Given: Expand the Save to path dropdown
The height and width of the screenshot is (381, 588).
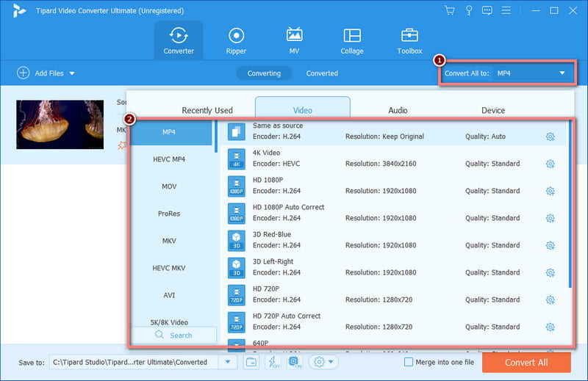Looking at the screenshot, I should [228, 362].
